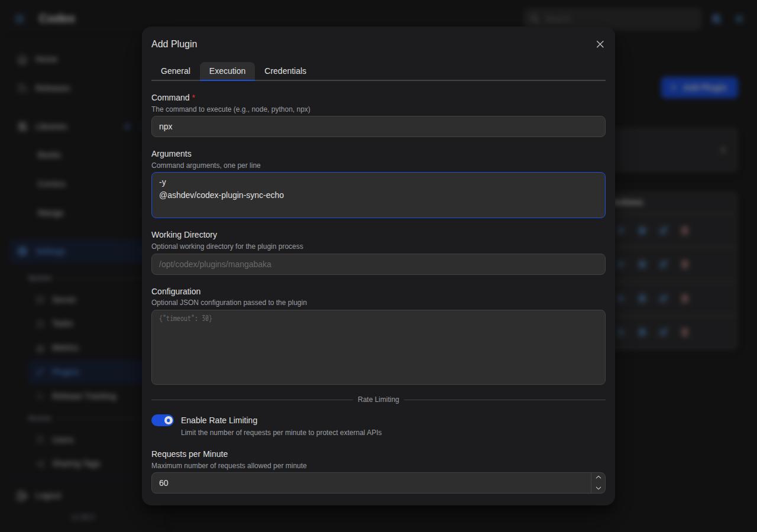
Task: Toggle Enable Rate Limiting switch
Action: click(x=163, y=420)
